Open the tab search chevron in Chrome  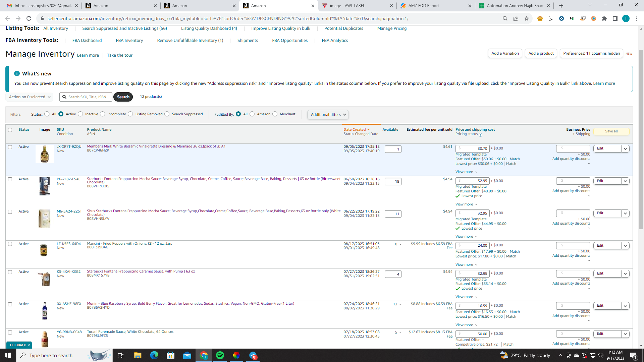(590, 5)
